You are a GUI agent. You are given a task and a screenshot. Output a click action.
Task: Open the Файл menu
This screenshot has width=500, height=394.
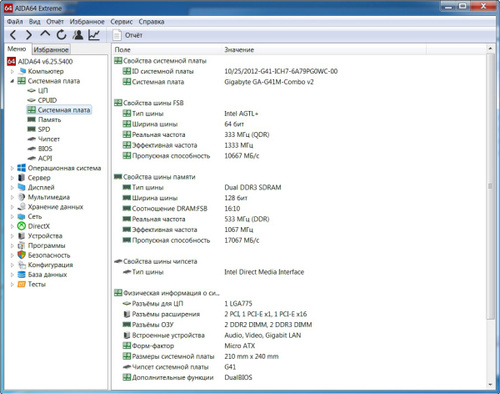pyautogui.click(x=15, y=22)
